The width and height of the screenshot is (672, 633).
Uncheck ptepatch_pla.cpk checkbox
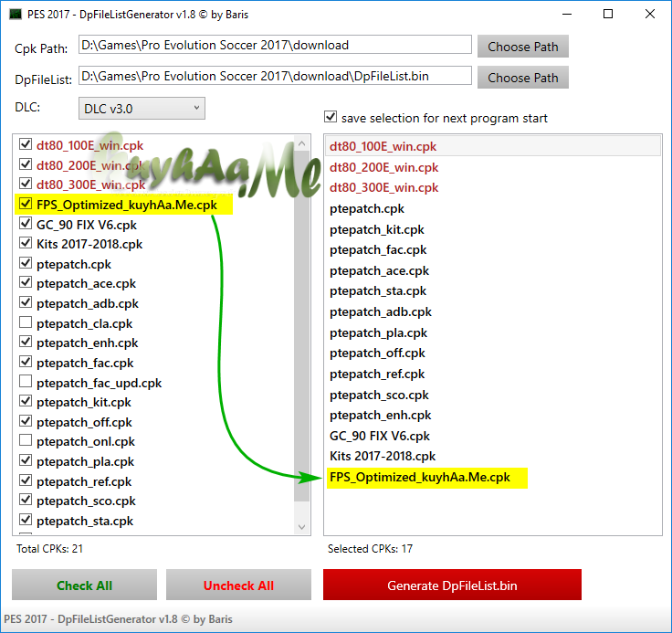(26, 460)
